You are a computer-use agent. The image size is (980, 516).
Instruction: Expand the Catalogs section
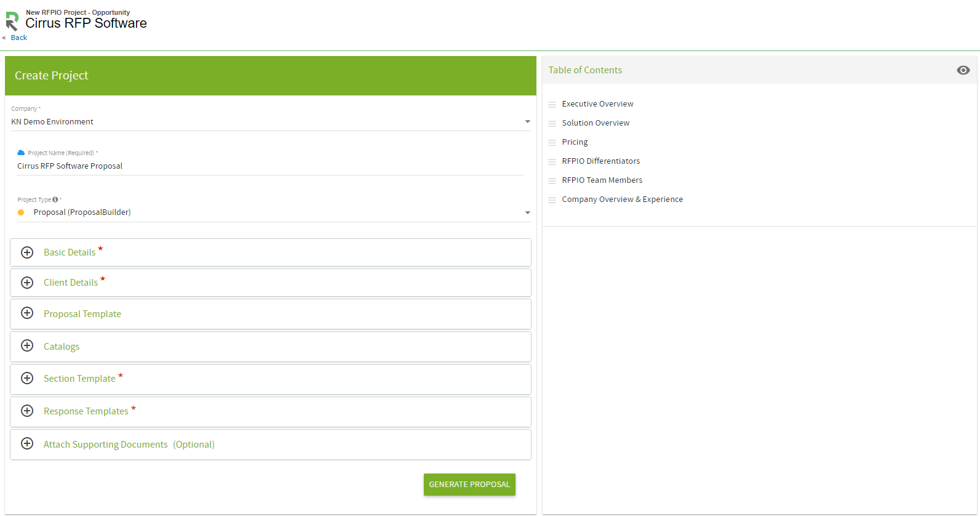coord(271,347)
